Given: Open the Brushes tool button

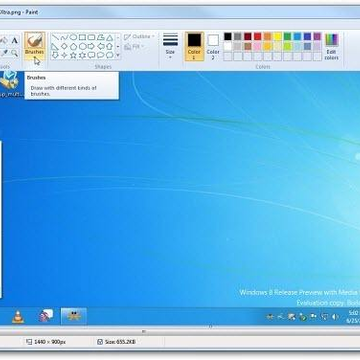Looking at the screenshot, I should point(35,46).
